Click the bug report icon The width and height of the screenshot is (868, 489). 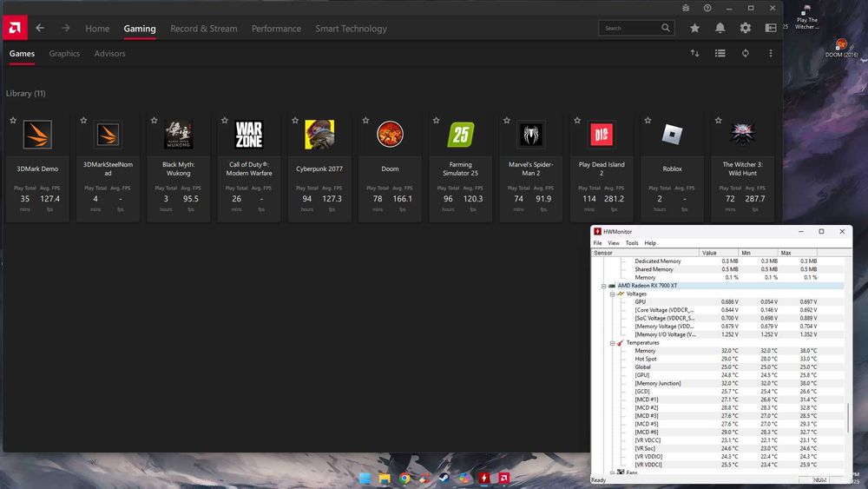pyautogui.click(x=685, y=8)
